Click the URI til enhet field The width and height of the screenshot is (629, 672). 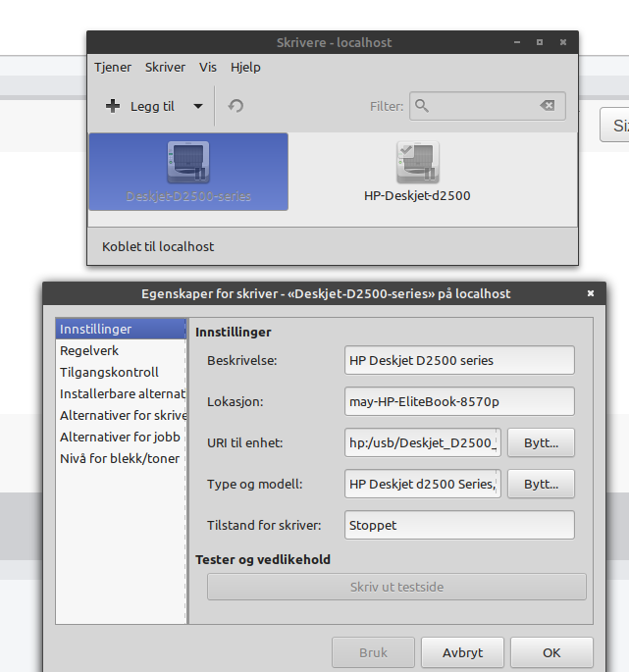423,442
